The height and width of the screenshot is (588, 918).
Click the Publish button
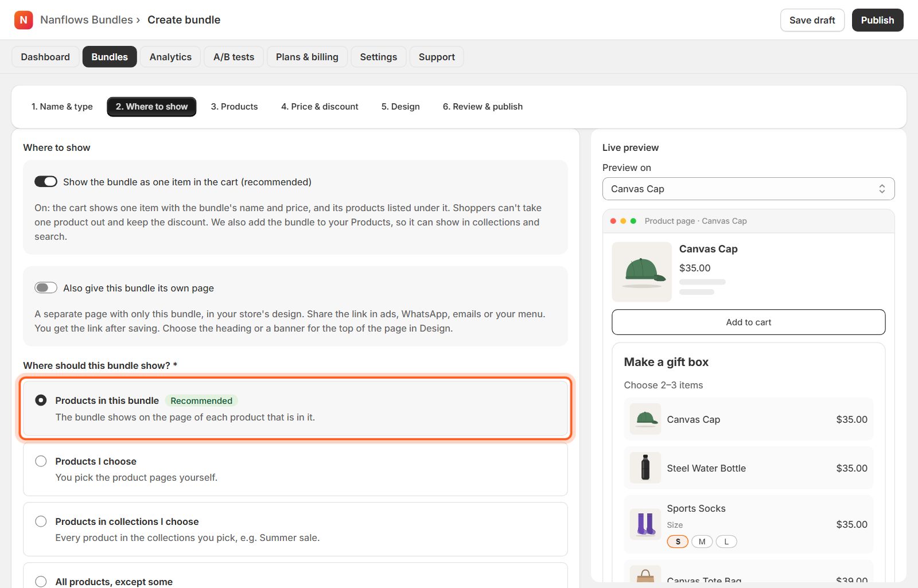click(x=877, y=20)
